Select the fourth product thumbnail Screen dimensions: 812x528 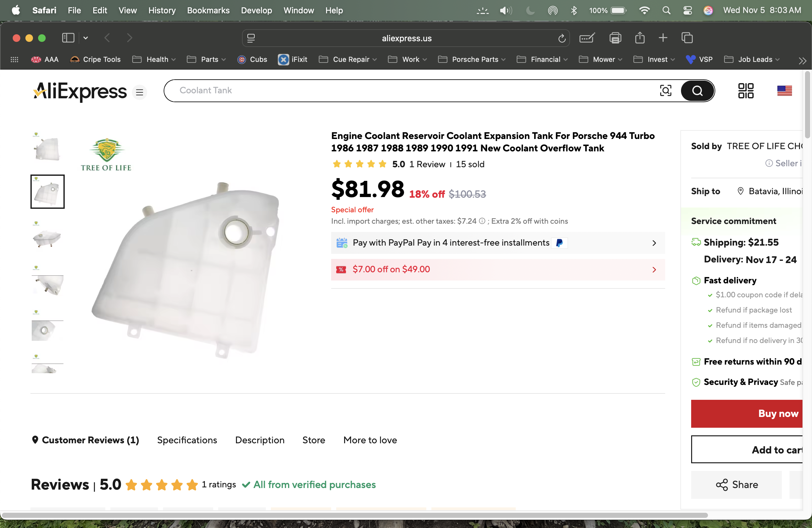(48, 280)
